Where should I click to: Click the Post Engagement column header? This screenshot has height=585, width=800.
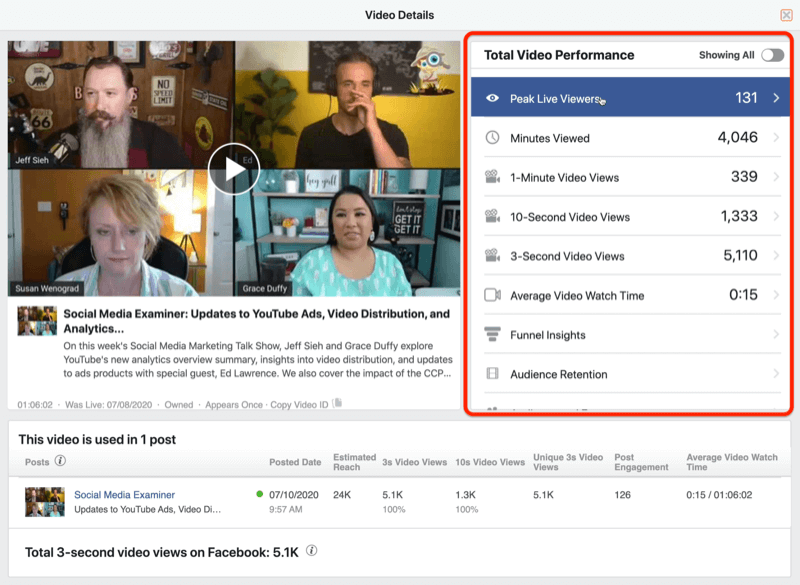tap(641, 462)
